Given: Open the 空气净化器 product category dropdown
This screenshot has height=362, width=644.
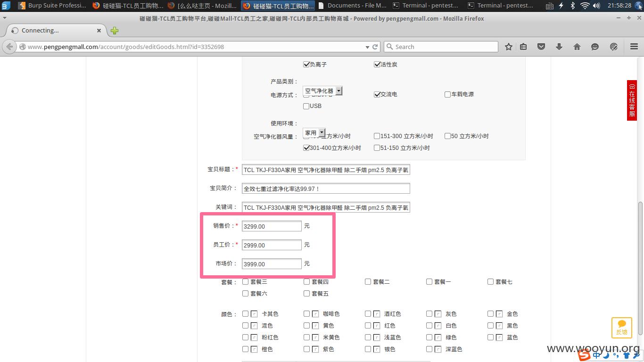Looking at the screenshot, I should 322,90.
